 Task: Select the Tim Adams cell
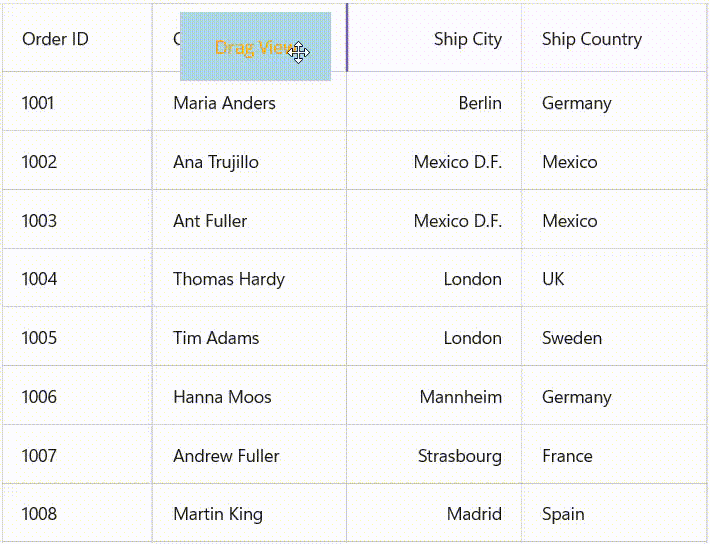pos(216,338)
